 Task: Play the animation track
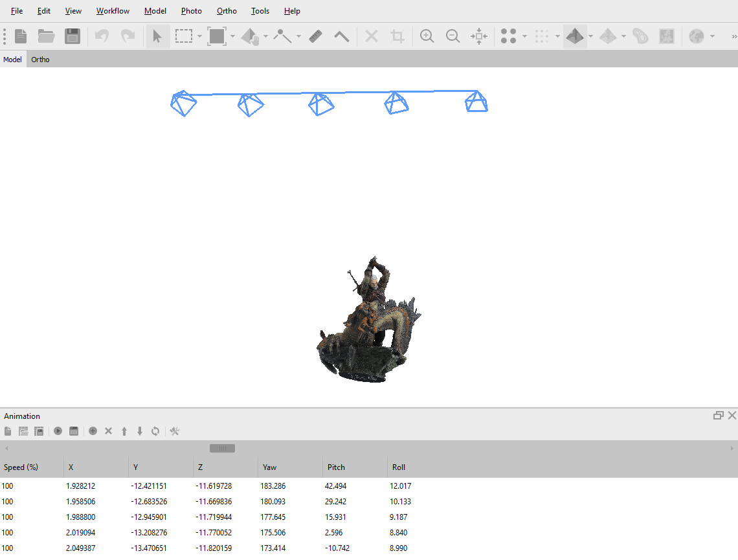58,431
